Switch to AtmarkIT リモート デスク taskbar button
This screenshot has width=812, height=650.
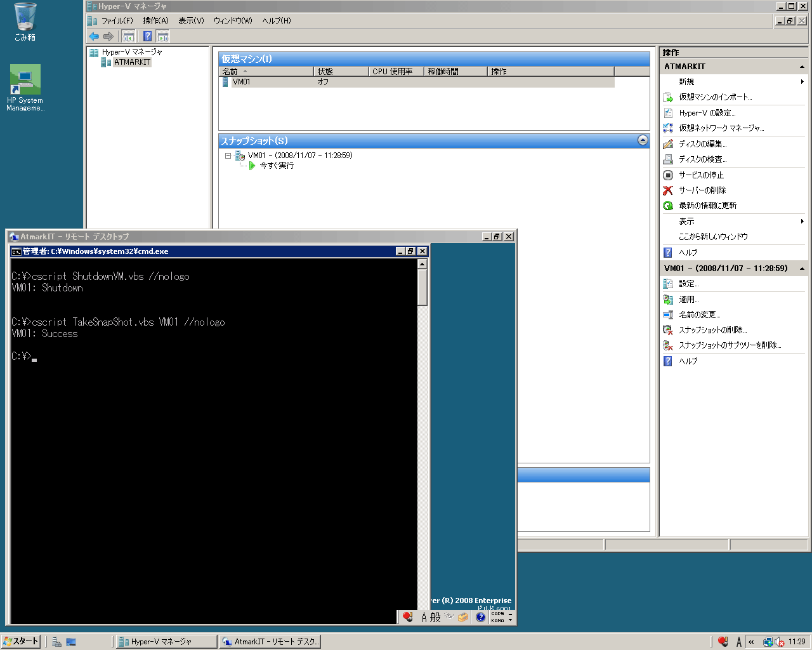tap(270, 642)
